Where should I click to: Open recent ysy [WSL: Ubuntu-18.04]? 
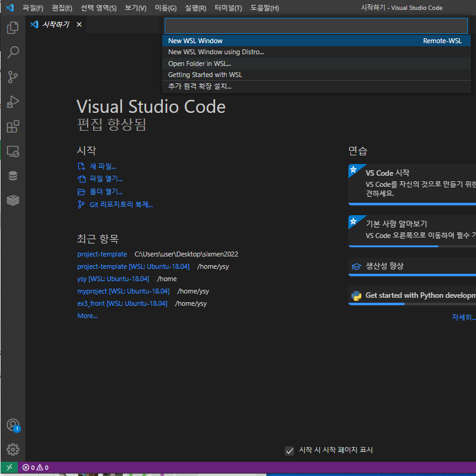[113, 279]
